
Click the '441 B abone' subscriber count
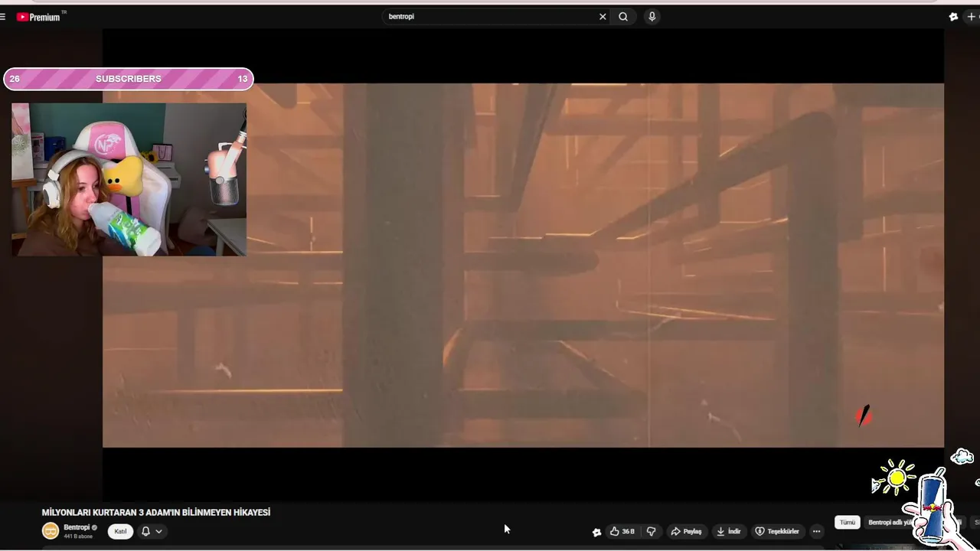pos(78,536)
